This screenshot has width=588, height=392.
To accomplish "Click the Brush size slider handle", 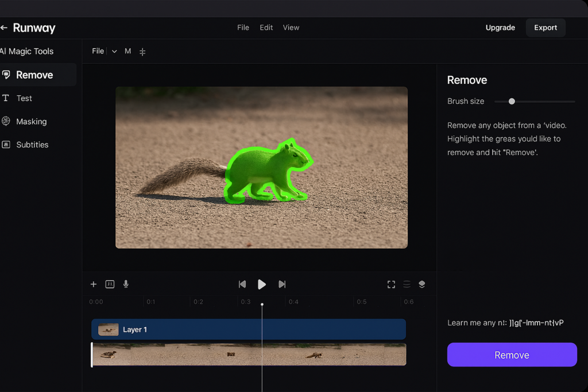I will (512, 102).
